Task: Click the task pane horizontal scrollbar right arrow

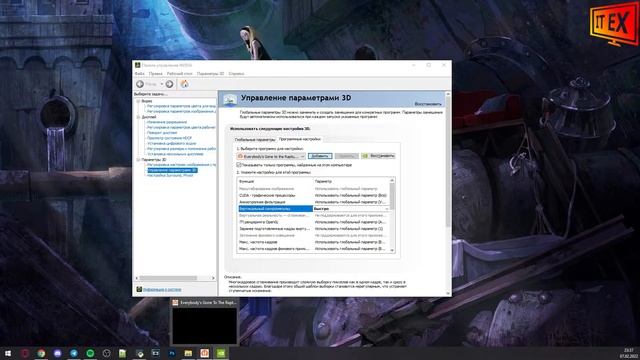Action: 213,278
